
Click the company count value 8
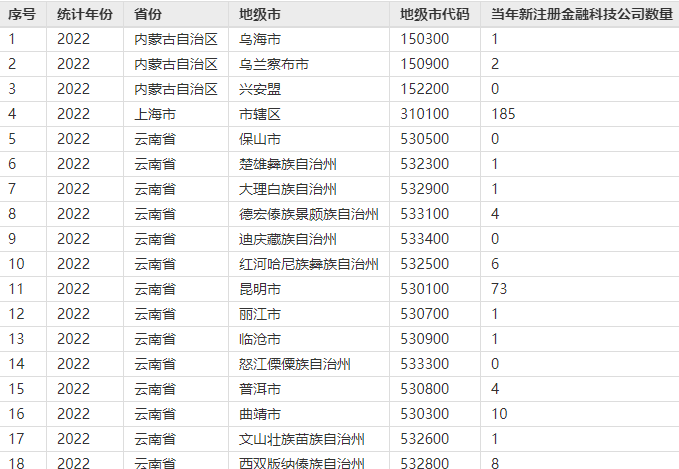click(x=495, y=463)
